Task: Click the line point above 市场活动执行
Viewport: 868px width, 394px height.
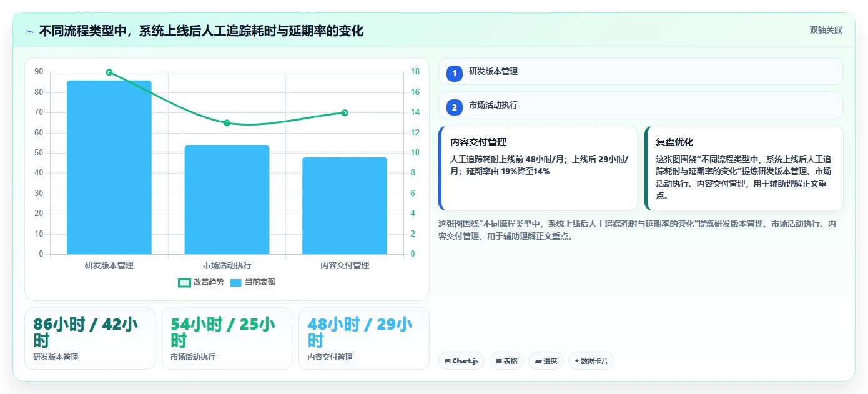Action: coord(227,123)
